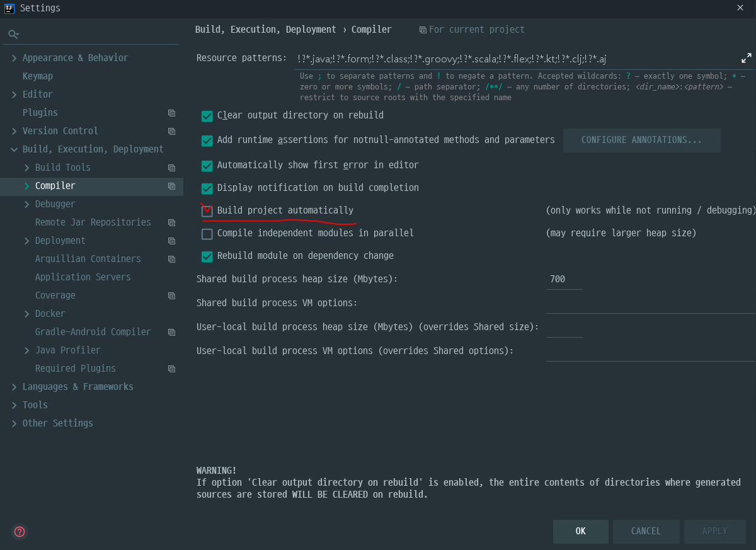Screen dimensions: 756x550
Task: Collapse Build, Execution, Deployment section
Action: 14,149
